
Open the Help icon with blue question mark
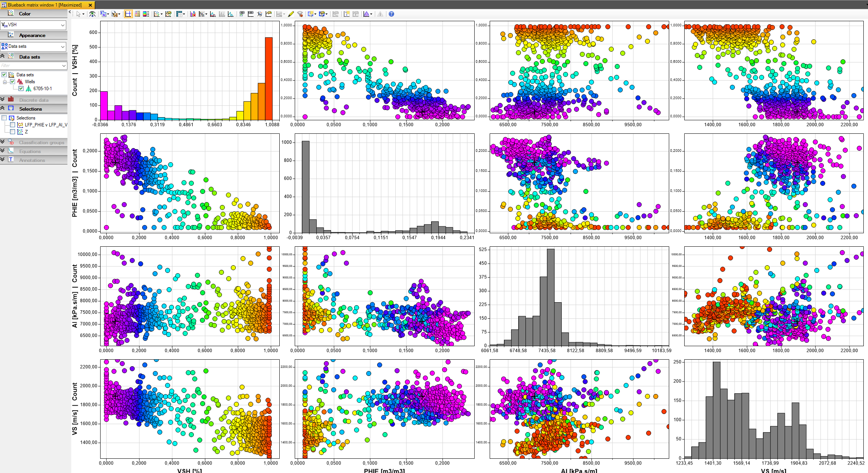(x=391, y=14)
